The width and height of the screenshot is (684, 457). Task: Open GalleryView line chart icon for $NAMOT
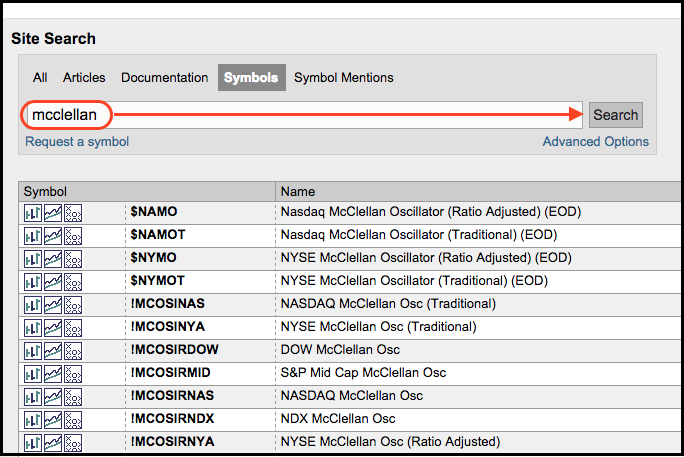pos(53,236)
